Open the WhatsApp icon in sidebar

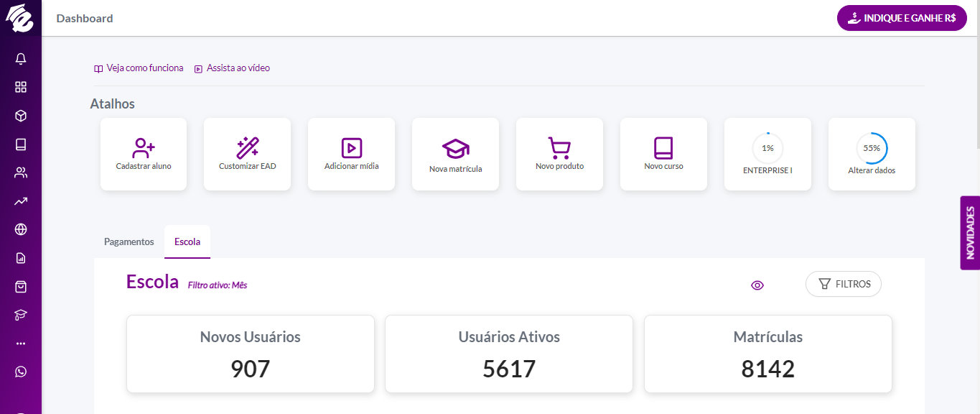21,372
